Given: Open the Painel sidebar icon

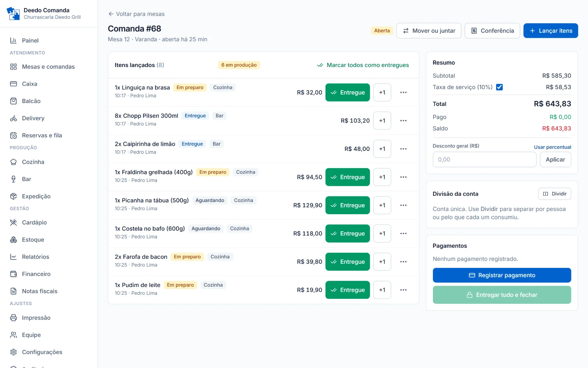Looking at the screenshot, I should tap(14, 40).
